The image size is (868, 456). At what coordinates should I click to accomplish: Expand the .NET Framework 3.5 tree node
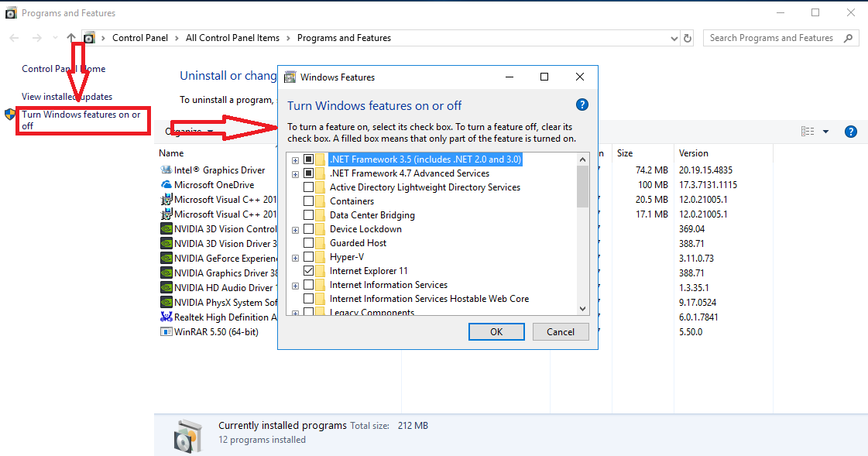pyautogui.click(x=296, y=160)
